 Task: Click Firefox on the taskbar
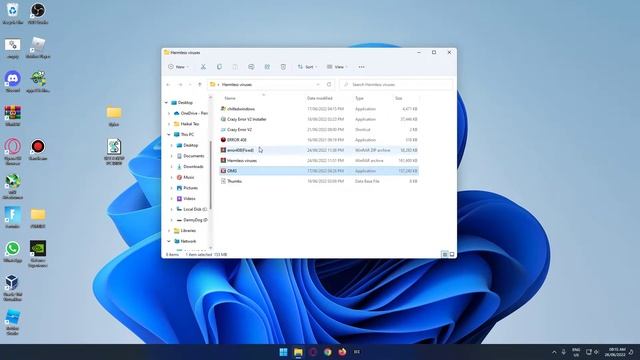point(342,352)
